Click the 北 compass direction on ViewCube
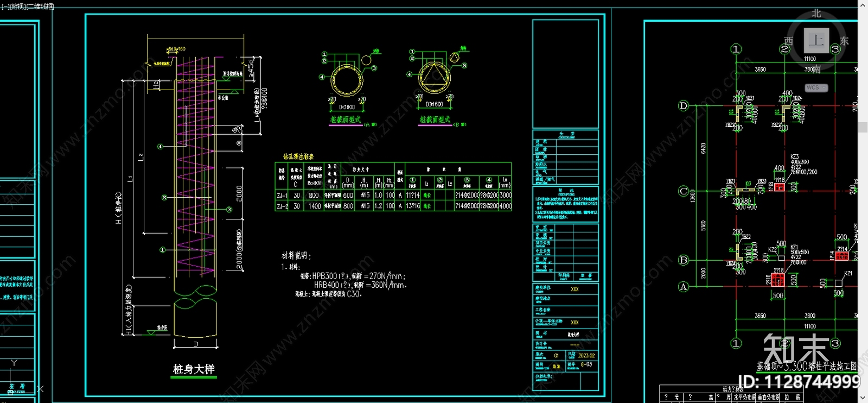 click(x=816, y=14)
